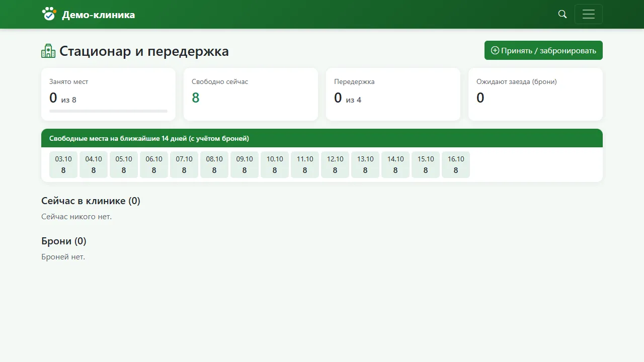
Task: Click the Стационар и передержка heading
Action: [144, 51]
